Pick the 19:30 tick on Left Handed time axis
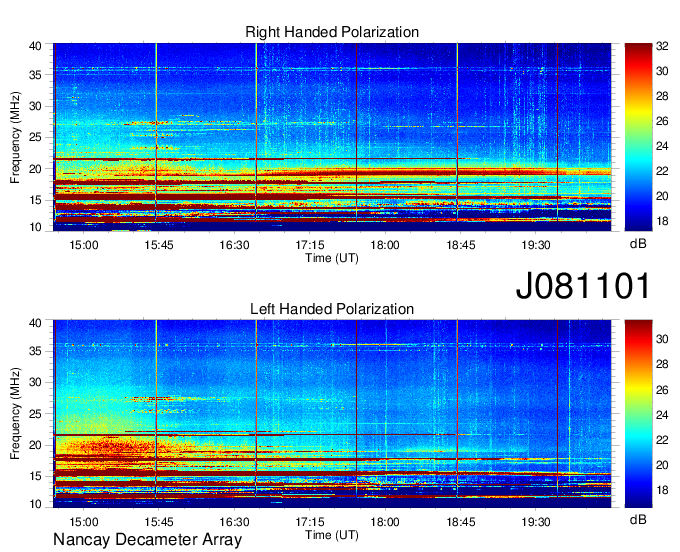Screen dimensions: 680x552 [x=536, y=522]
